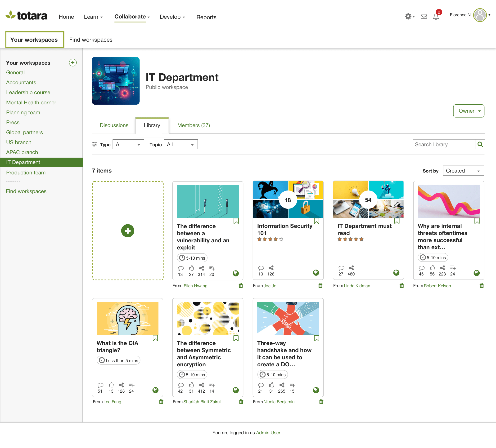Click the search library magnifier button
This screenshot has width=496, height=448.
[480, 144]
